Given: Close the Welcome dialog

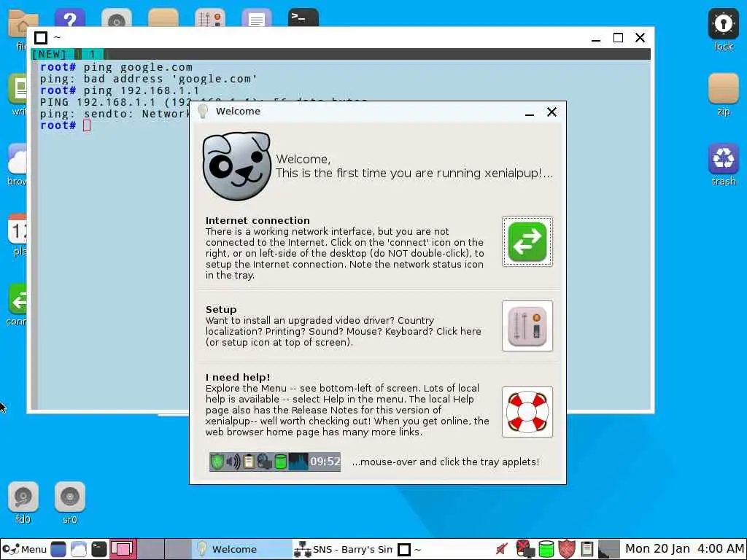Looking at the screenshot, I should click(x=551, y=112).
